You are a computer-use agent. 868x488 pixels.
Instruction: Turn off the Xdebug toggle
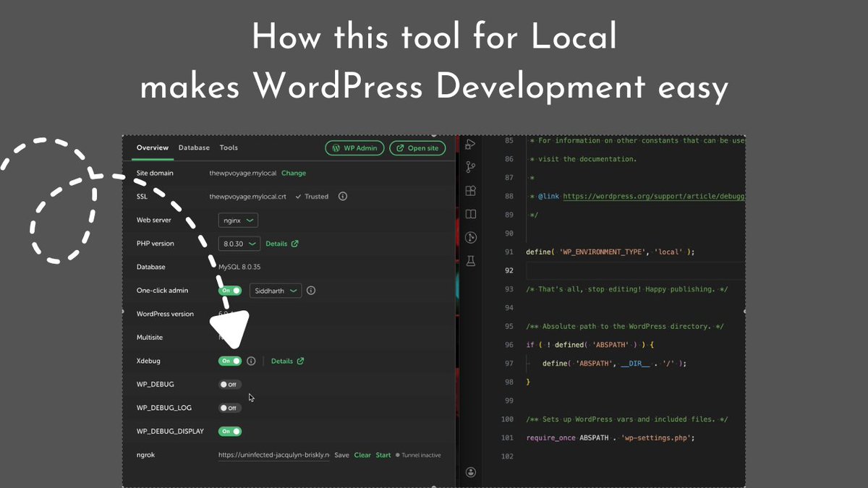point(230,361)
